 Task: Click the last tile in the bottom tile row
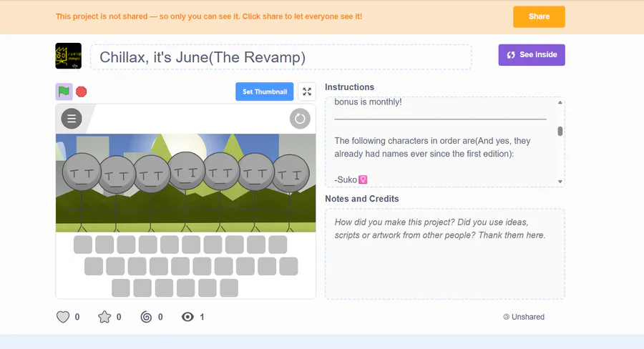tap(229, 287)
